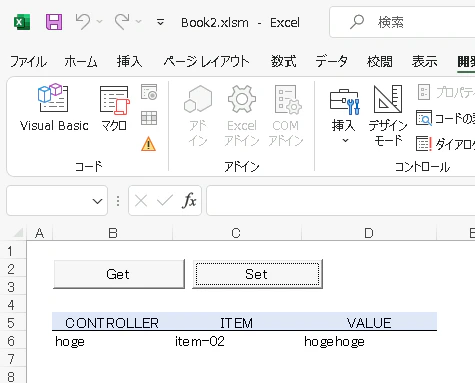This screenshot has height=383, width=475.
Task: Open the redo history dropdown arrow
Action: [x=139, y=22]
